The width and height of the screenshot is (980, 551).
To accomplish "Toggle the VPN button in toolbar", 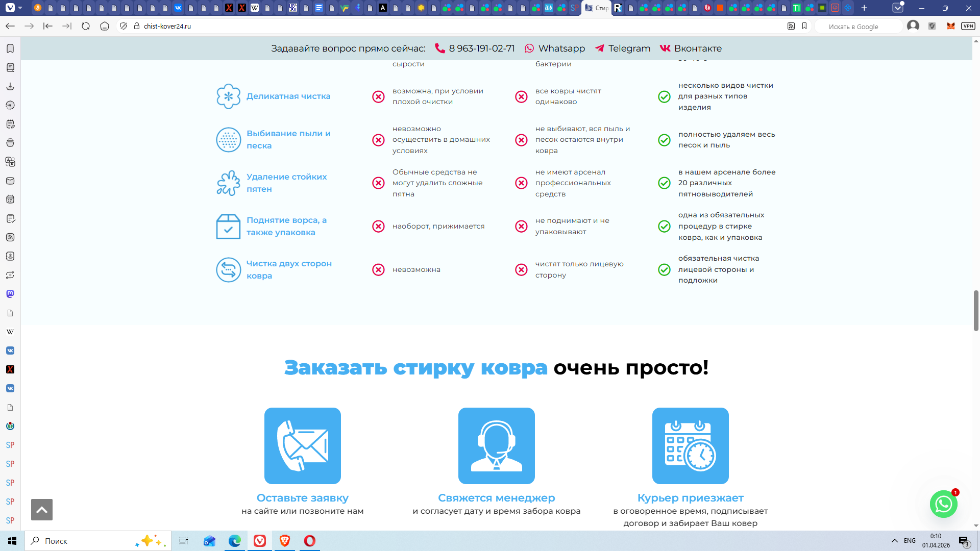I will click(968, 26).
